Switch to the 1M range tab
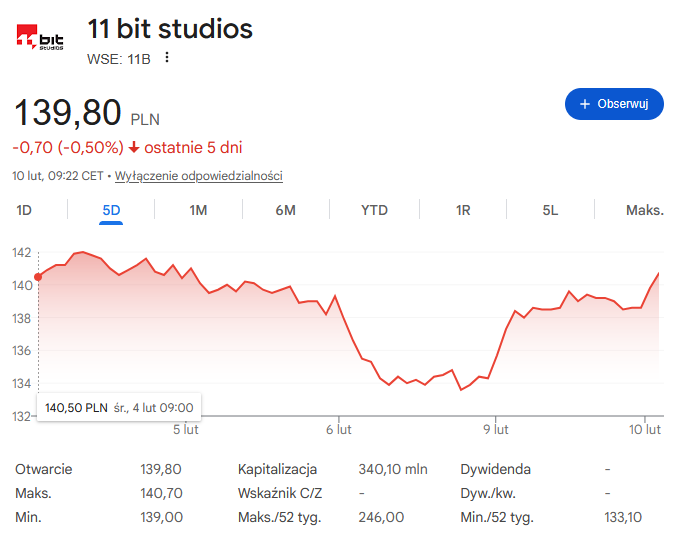This screenshot has height=535, width=677. coord(198,210)
